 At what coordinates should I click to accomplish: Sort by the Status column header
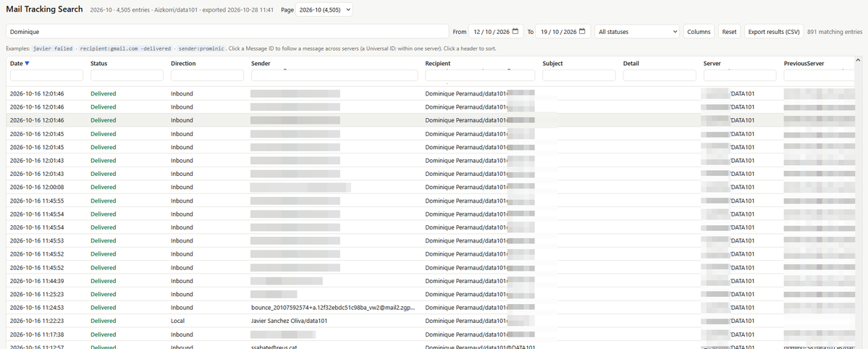click(x=99, y=64)
